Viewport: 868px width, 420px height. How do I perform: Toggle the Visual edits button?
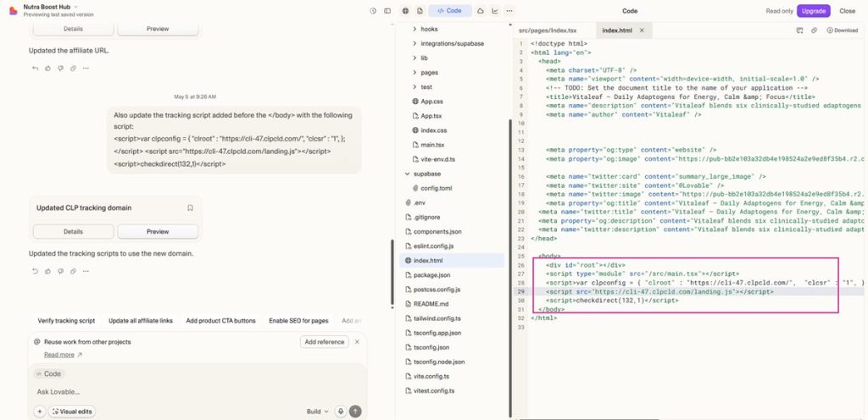tap(72, 412)
